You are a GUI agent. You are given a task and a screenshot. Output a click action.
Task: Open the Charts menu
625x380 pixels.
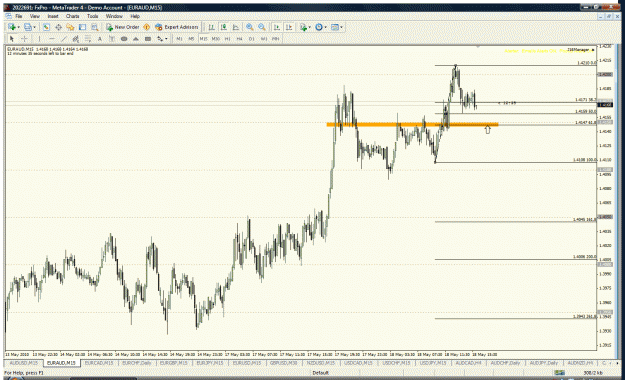pyautogui.click(x=73, y=16)
